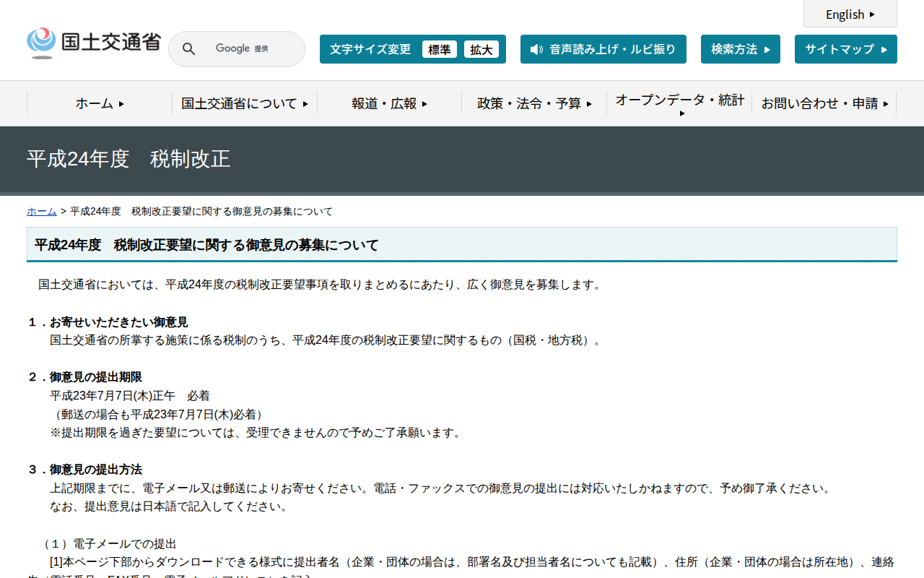Click text １．お寄せいただきたい御意見

pos(108,322)
